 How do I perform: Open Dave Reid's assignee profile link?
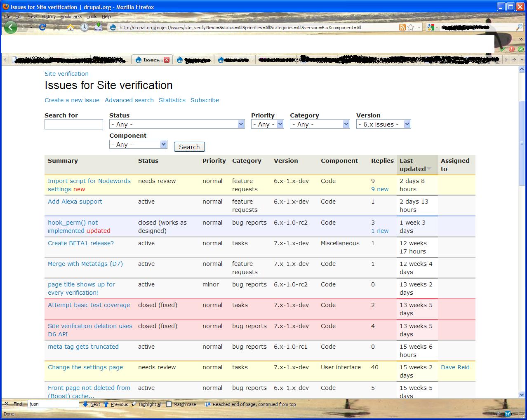(455, 367)
